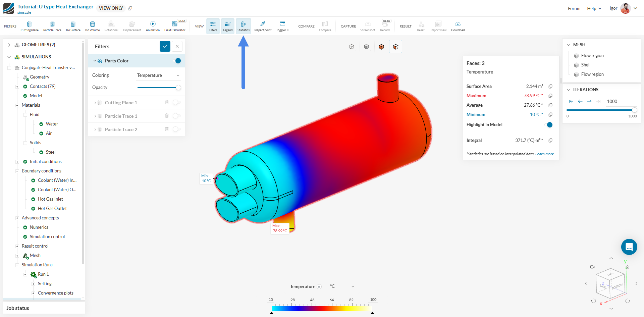
Task: Select the Water material
Action: click(52, 124)
